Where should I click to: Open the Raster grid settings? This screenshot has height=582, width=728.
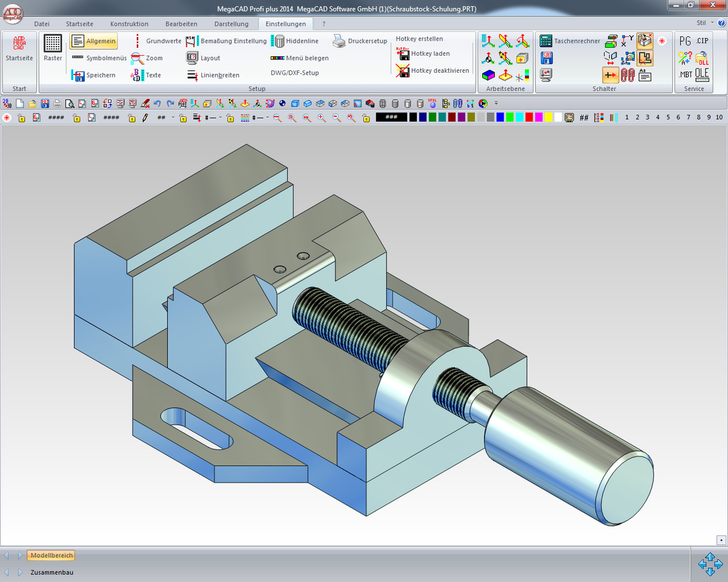(53, 48)
